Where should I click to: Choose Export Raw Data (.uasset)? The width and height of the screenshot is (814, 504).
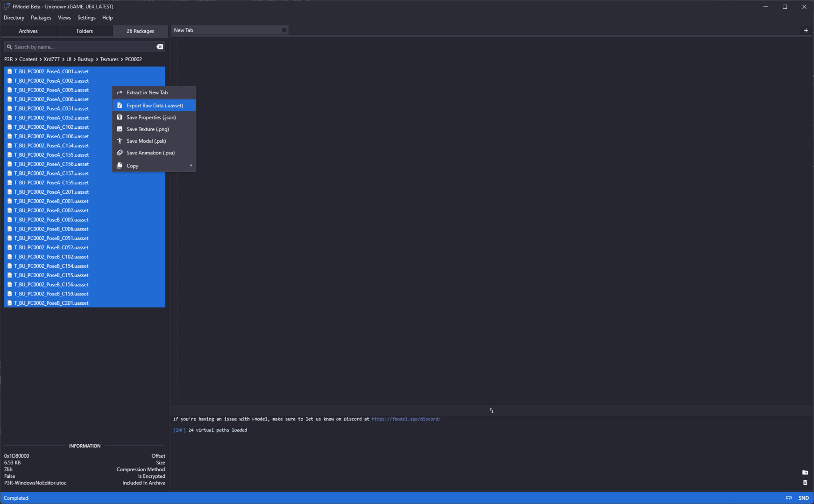tap(154, 105)
